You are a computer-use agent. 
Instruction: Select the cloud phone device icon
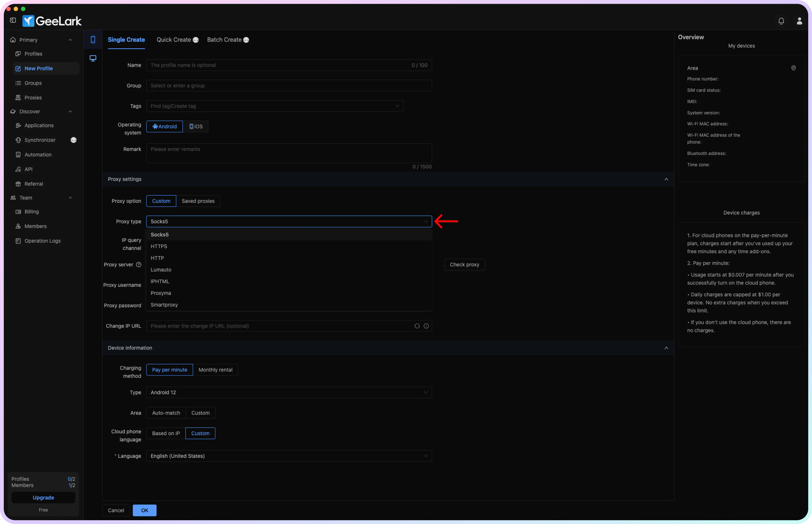93,40
